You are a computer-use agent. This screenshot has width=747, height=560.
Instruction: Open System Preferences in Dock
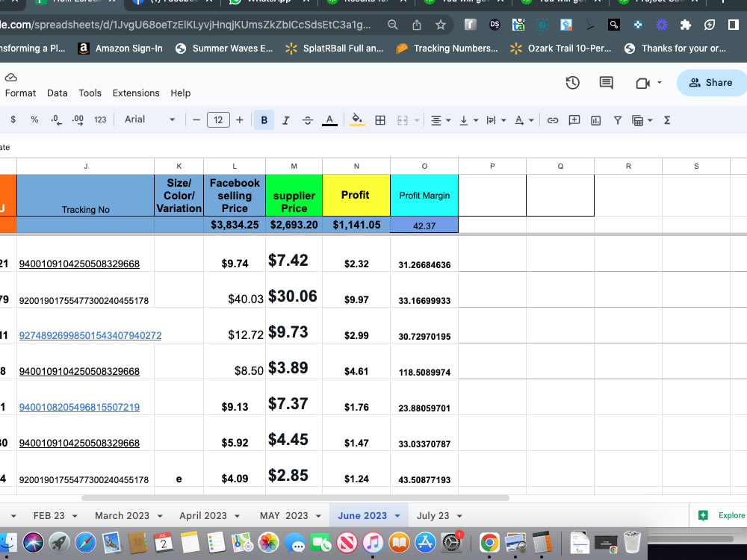452,542
